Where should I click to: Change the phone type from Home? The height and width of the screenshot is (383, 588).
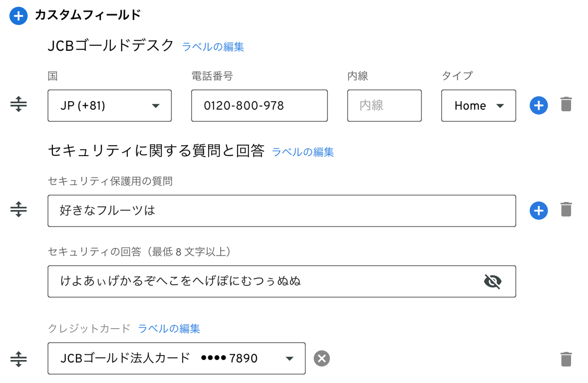pyautogui.click(x=478, y=105)
